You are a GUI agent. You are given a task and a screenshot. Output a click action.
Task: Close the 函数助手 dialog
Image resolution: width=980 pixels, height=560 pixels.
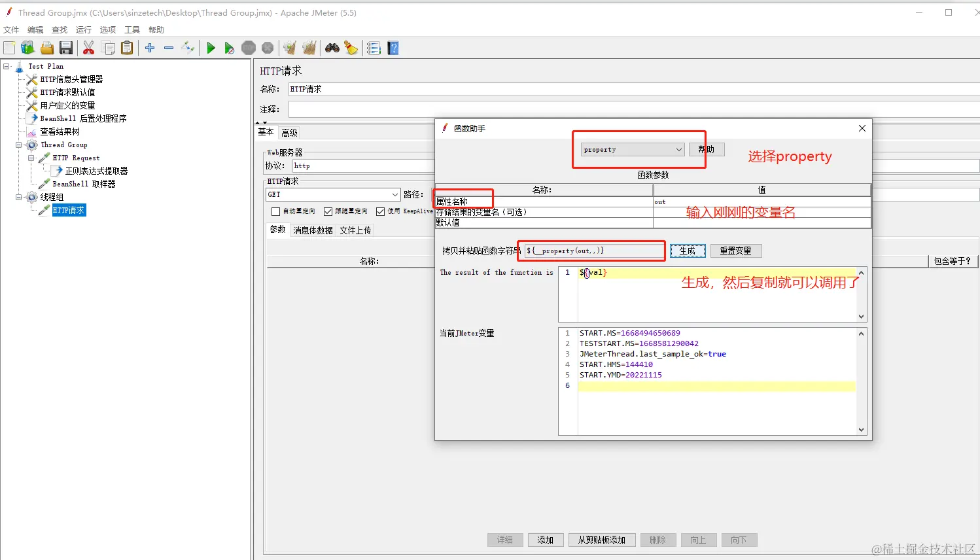tap(862, 128)
